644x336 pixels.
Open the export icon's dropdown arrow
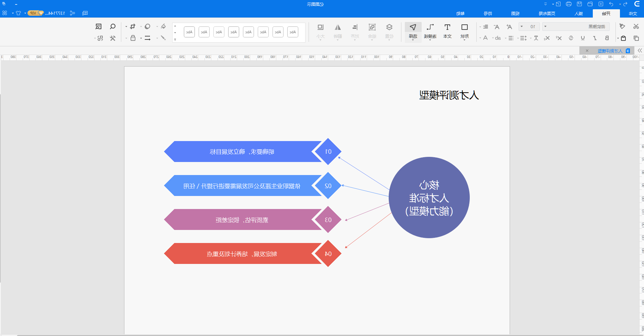pyautogui.click(x=553, y=4)
